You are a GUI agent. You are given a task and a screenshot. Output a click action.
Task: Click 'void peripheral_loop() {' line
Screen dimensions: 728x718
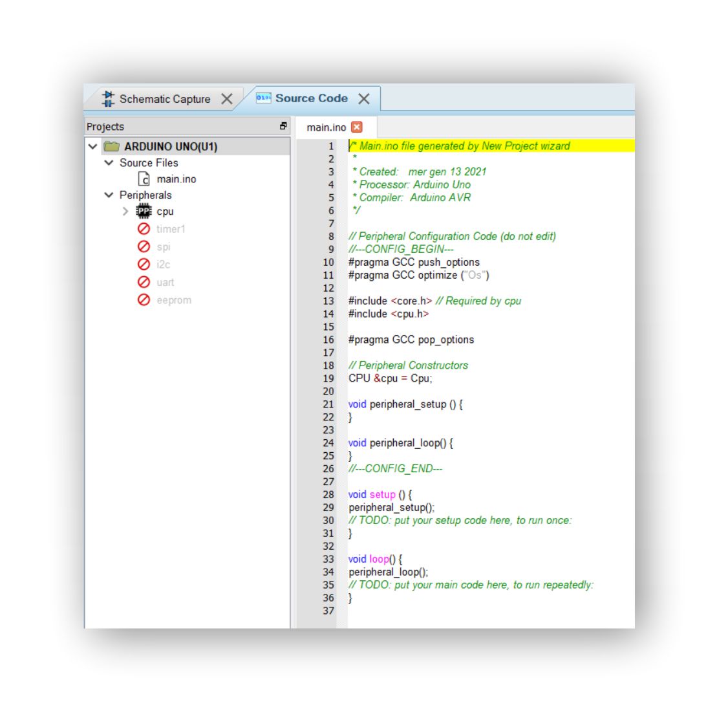pos(401,443)
